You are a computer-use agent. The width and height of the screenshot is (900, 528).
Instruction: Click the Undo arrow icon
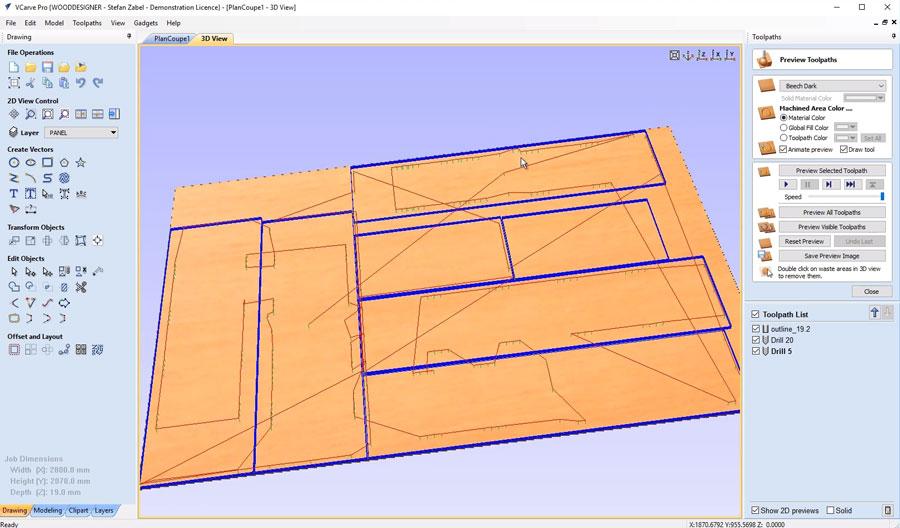(81, 83)
